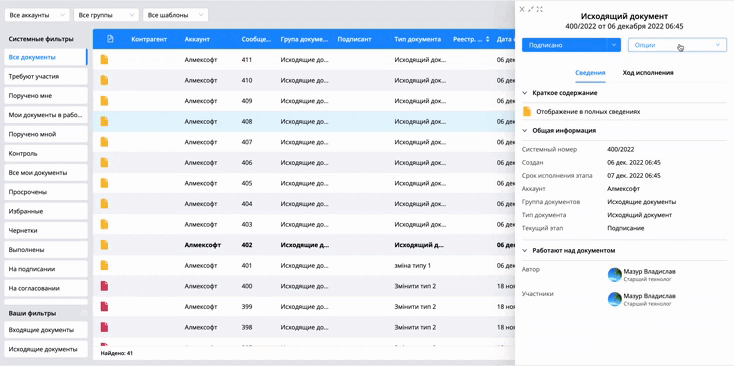
Task: Collapse the document panel with the diagonal arrow icon
Action: 530,9
